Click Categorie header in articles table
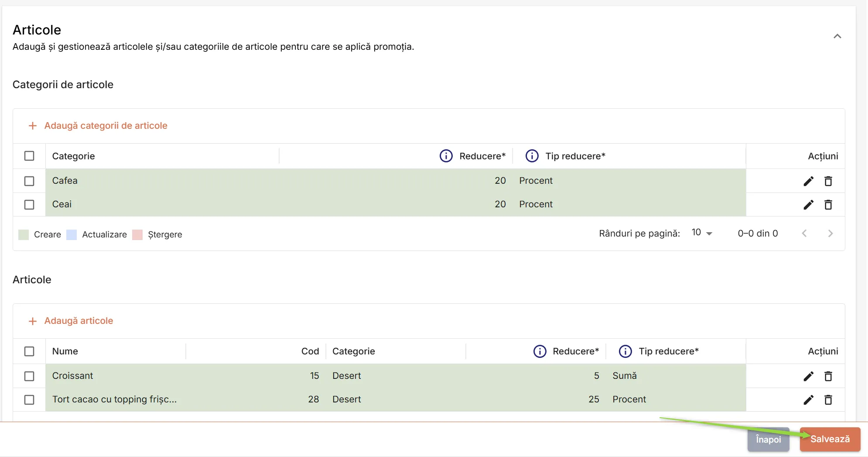Viewport: 868px width, 457px height. [x=354, y=351]
